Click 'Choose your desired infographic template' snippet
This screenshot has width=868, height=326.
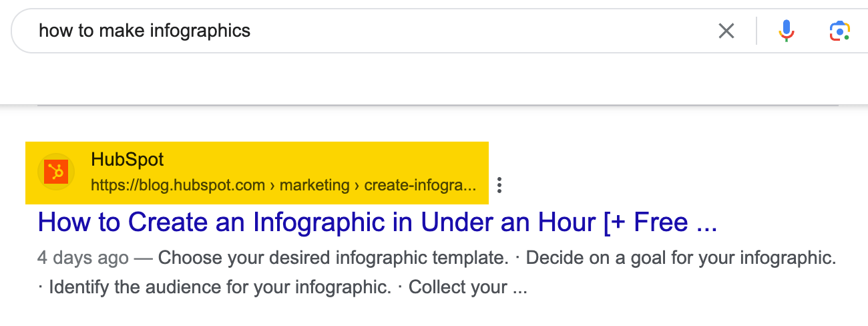[333, 258]
